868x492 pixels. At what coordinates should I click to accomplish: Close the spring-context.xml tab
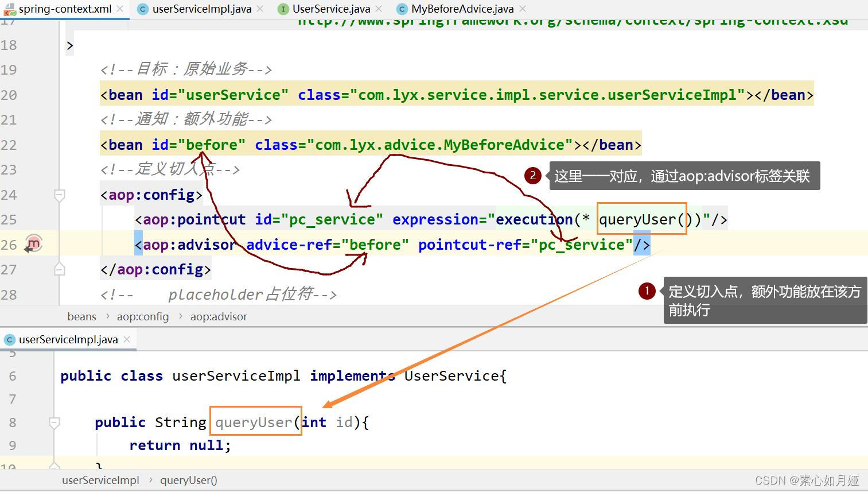click(119, 9)
